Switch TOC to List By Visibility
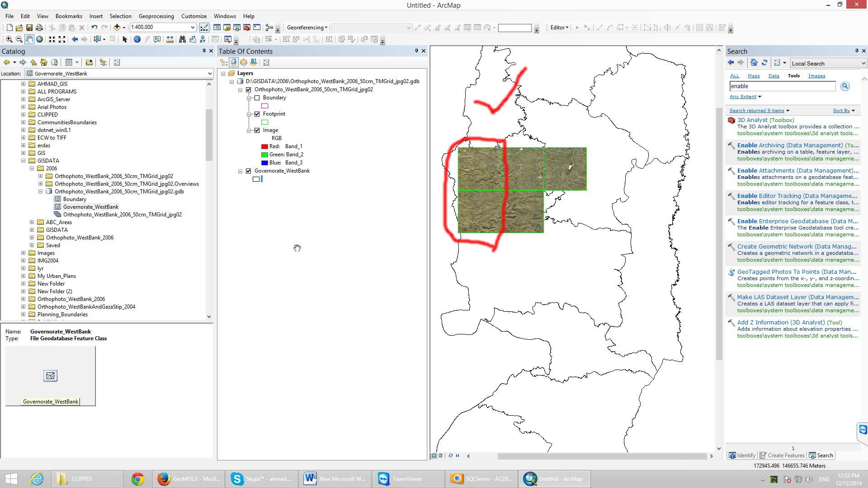Image resolution: width=868 pixels, height=488 pixels. point(244,62)
